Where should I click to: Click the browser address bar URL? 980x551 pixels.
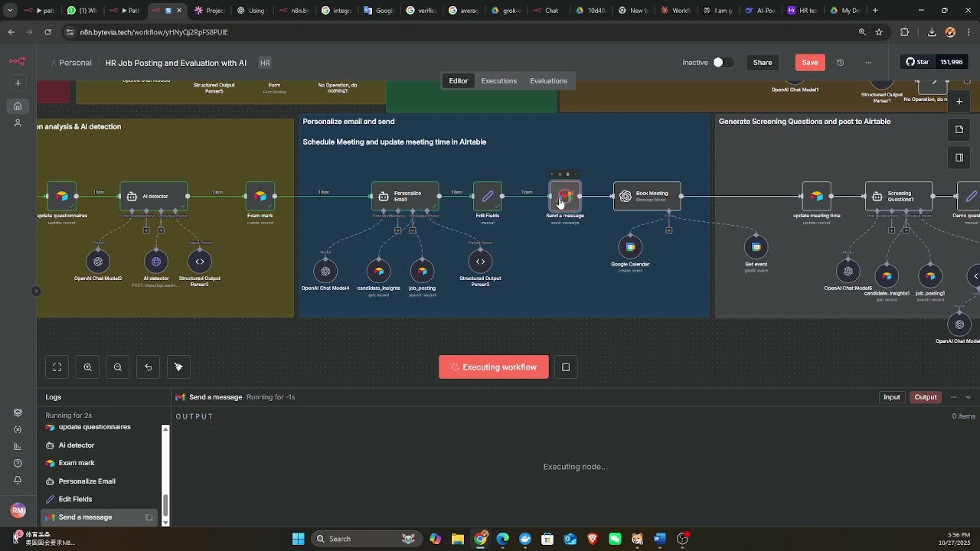[x=154, y=32]
